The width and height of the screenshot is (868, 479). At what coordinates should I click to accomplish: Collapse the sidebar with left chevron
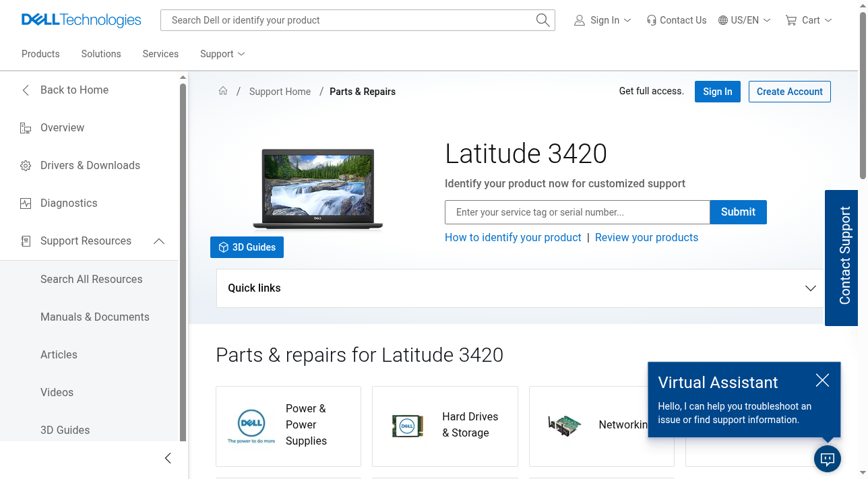click(168, 458)
